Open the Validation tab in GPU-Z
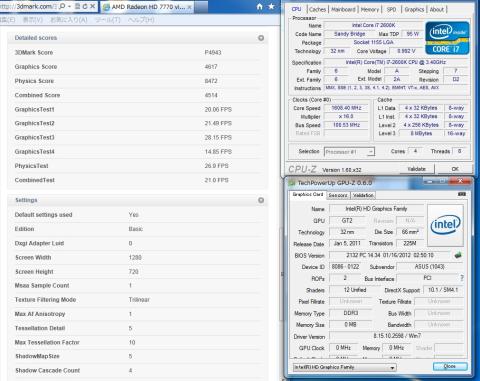 (x=363, y=195)
